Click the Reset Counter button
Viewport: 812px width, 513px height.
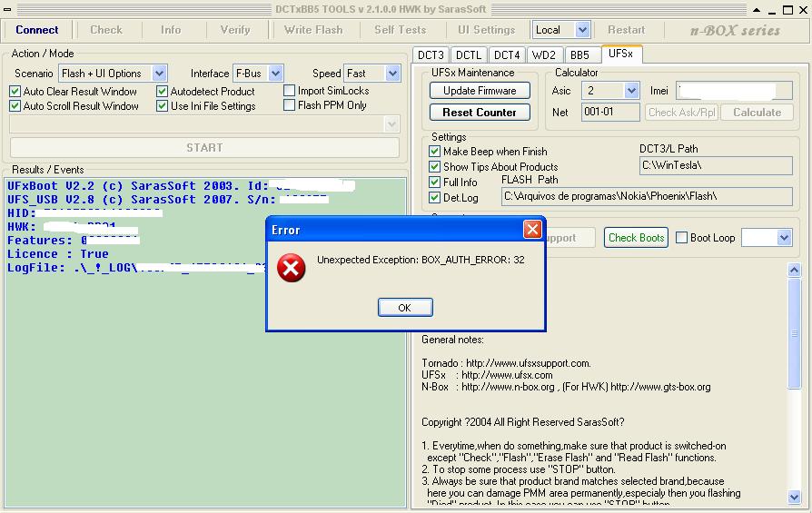point(480,113)
